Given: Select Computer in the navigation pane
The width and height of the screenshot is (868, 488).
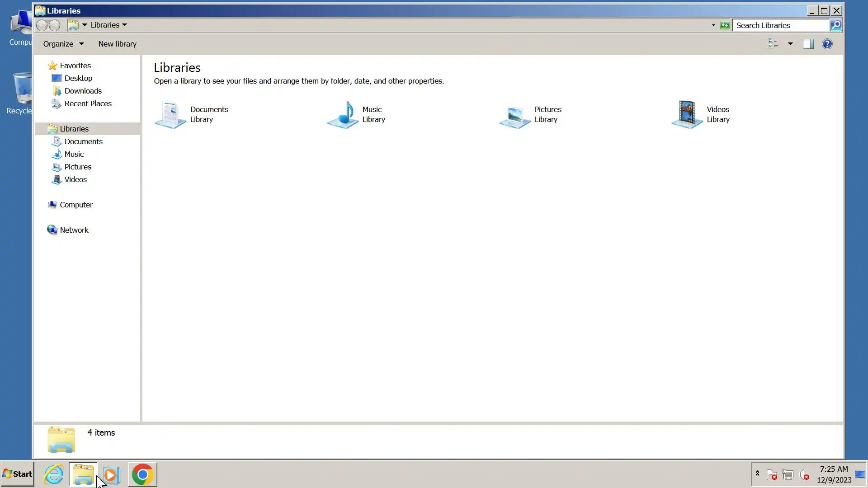Looking at the screenshot, I should [76, 205].
